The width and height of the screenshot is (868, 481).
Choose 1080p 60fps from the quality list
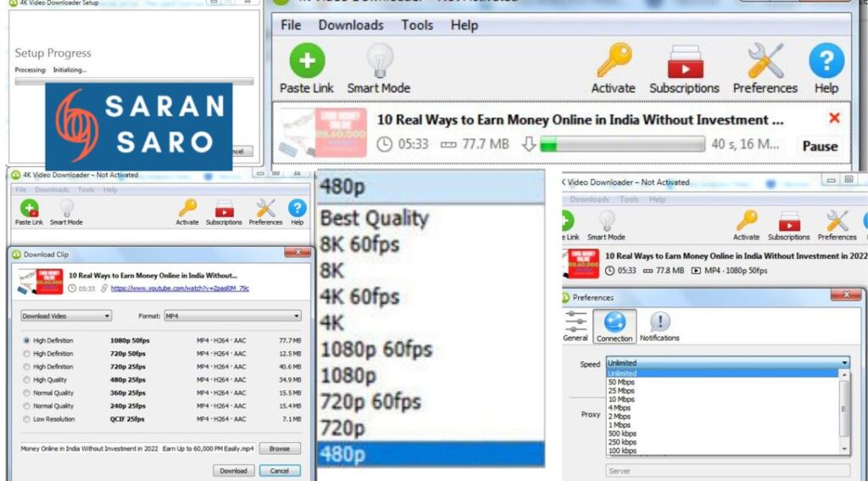pos(376,349)
